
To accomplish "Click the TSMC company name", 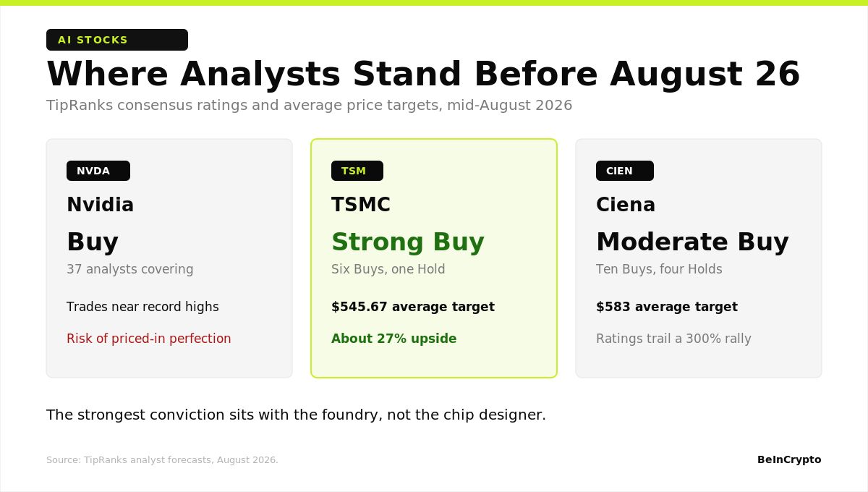I will (x=361, y=205).
